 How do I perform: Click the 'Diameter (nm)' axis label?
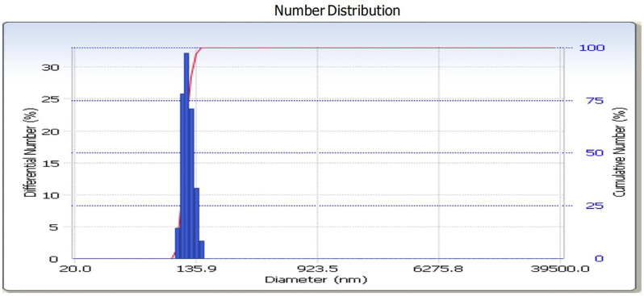tap(316, 280)
